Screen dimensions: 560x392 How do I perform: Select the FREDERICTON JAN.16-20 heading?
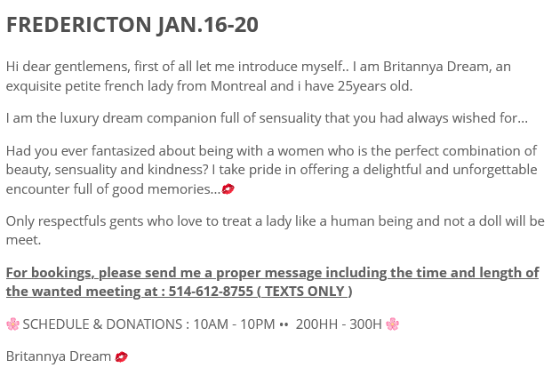click(x=132, y=25)
